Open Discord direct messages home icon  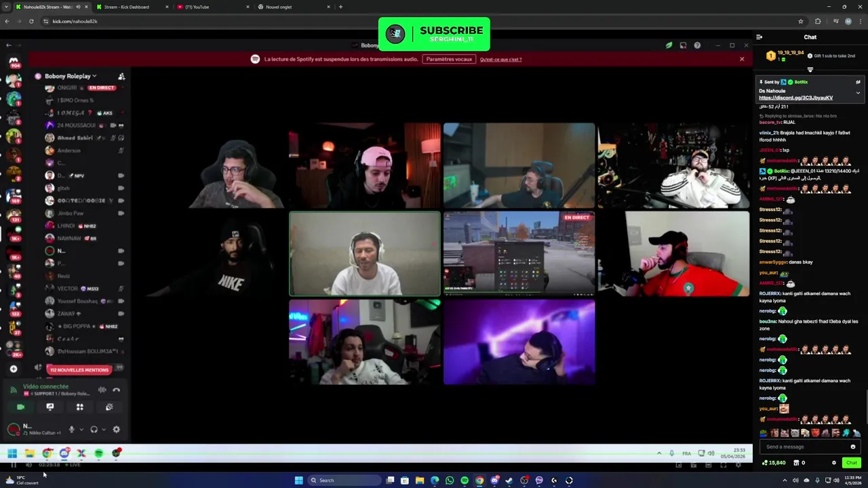click(14, 62)
